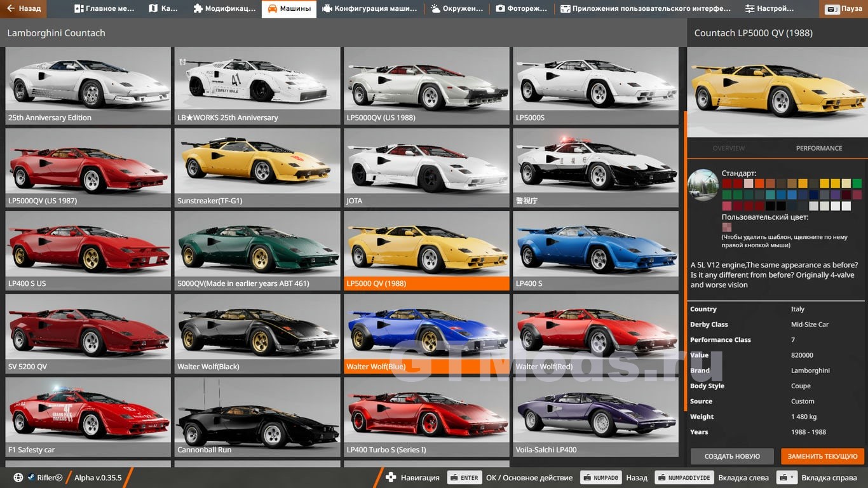The image size is (868, 488).
Task: Click Заменить текущую button
Action: (822, 456)
